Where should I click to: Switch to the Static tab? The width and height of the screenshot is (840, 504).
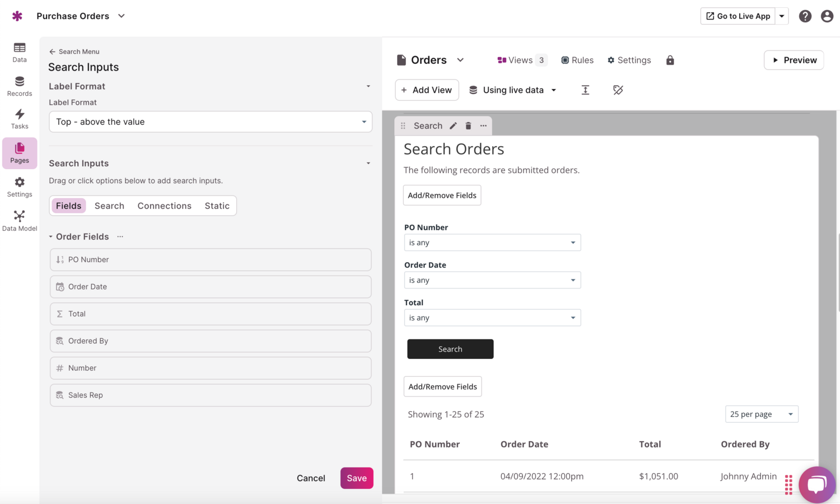[217, 206]
